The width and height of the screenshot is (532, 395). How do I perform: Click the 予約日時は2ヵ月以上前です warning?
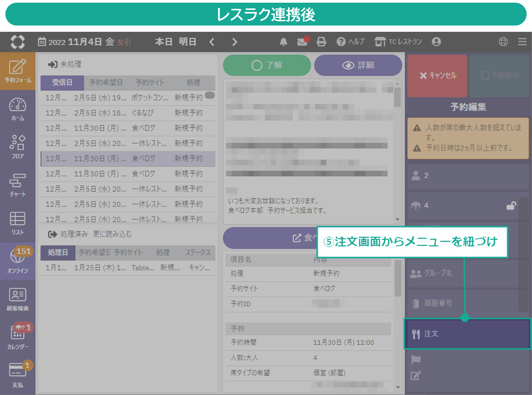[463, 148]
